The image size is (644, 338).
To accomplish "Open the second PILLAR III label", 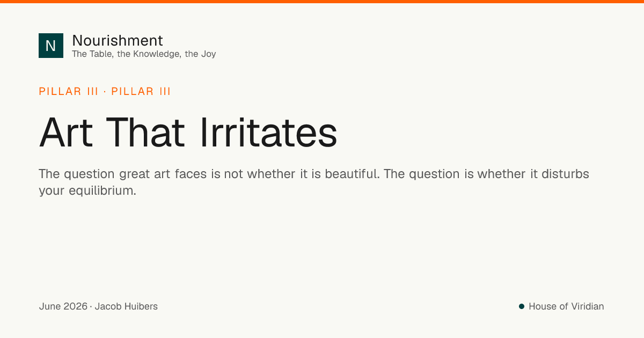I will click(141, 91).
